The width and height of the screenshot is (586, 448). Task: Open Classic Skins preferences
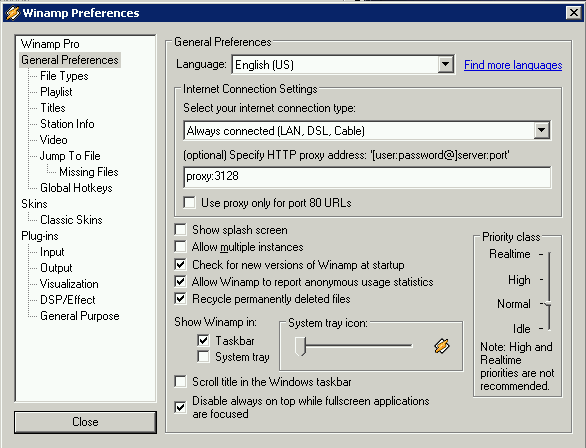(71, 220)
